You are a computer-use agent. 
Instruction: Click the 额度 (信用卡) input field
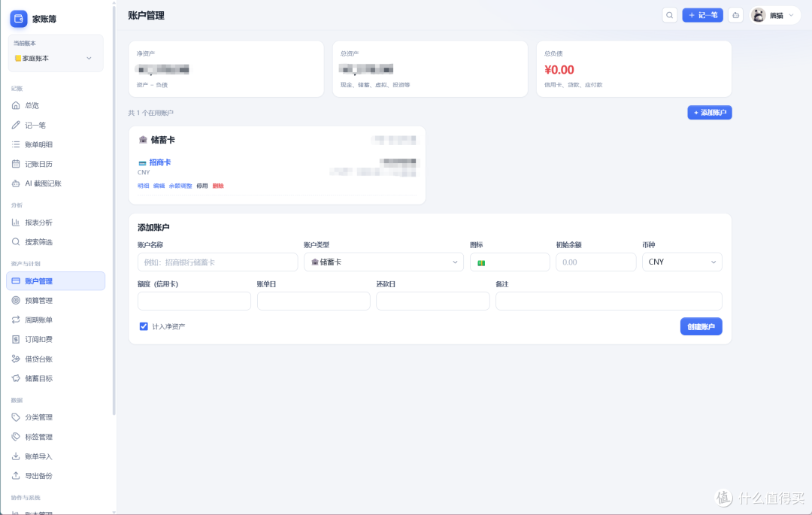(x=194, y=301)
